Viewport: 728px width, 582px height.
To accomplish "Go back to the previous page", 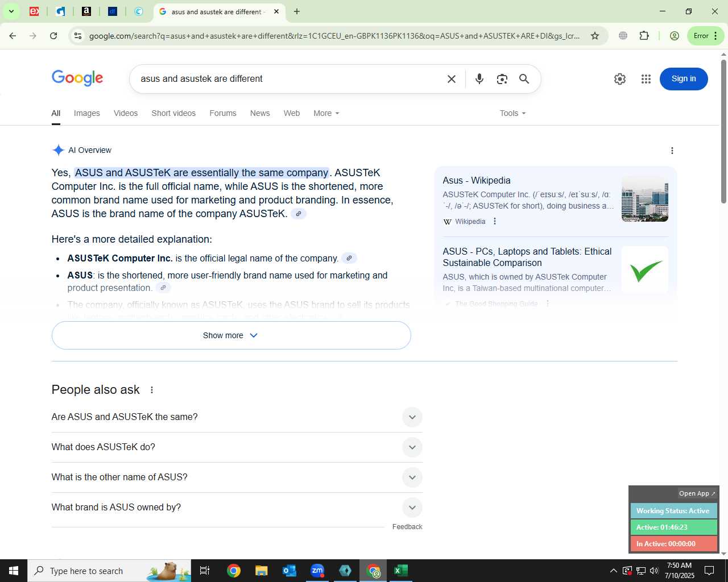I will pyautogui.click(x=13, y=36).
